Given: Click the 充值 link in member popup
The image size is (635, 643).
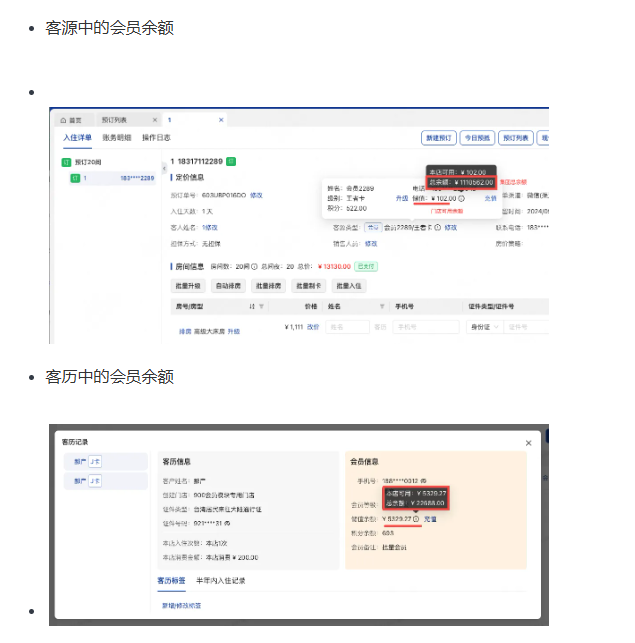Looking at the screenshot, I should pos(490,198).
